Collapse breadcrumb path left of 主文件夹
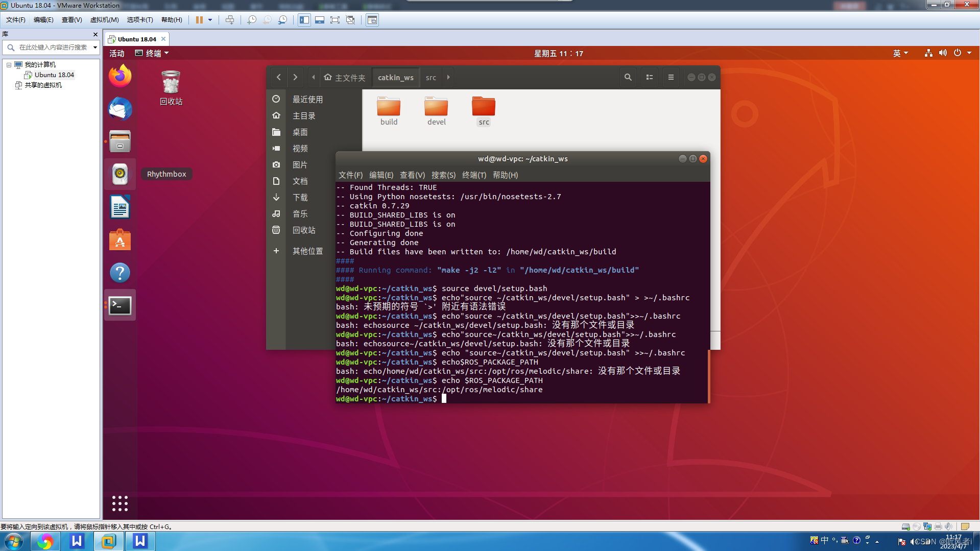980x551 pixels. 314,77
